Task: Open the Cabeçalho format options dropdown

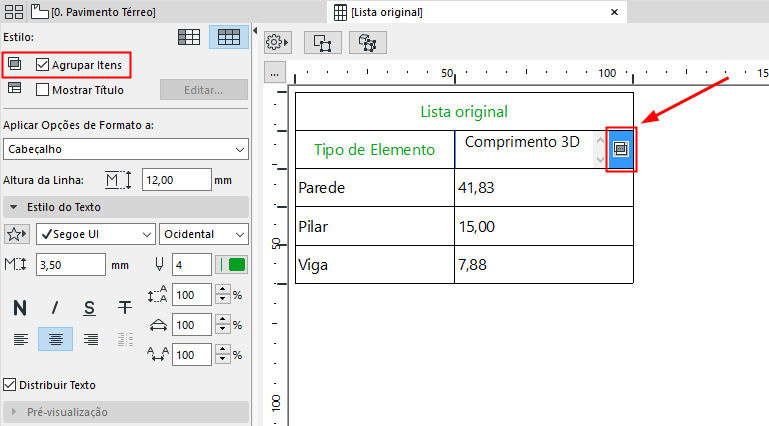Action: point(125,149)
